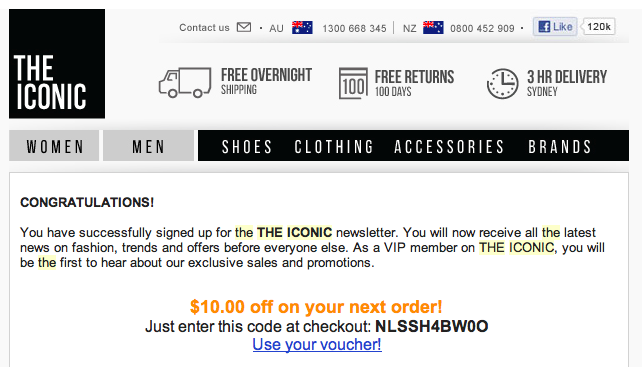Select Brands in the navigation bar
Image resolution: width=642 pixels, height=367 pixels.
[560, 147]
